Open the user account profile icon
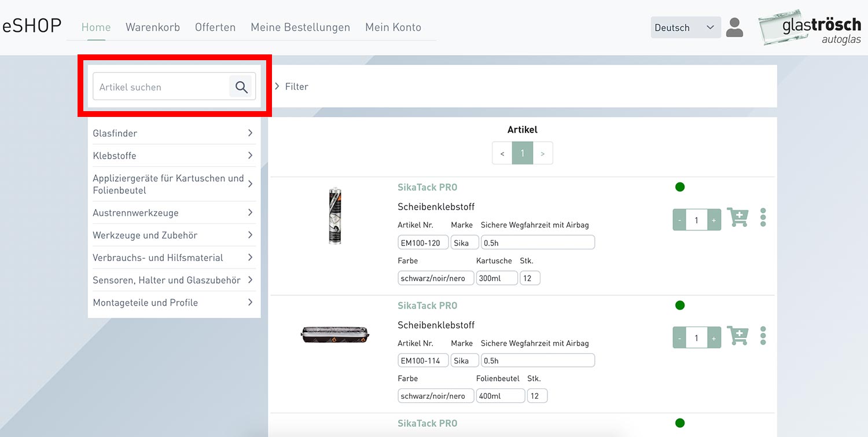Screen dimensions: 868x437 tap(734, 28)
